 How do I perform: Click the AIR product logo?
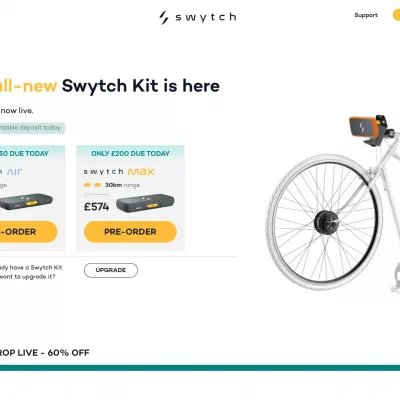tap(14, 172)
